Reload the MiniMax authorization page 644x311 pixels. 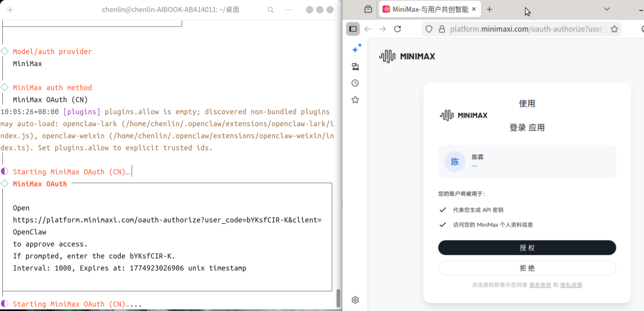click(x=397, y=29)
